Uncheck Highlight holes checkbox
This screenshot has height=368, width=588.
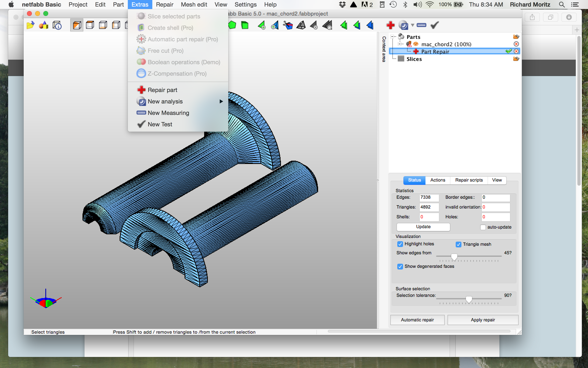tap(400, 244)
